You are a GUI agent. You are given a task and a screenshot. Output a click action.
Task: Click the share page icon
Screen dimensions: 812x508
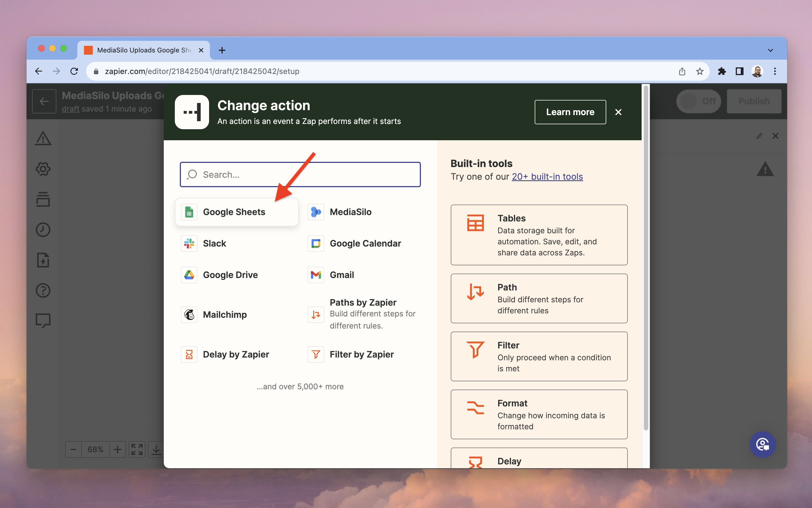pyautogui.click(x=682, y=71)
